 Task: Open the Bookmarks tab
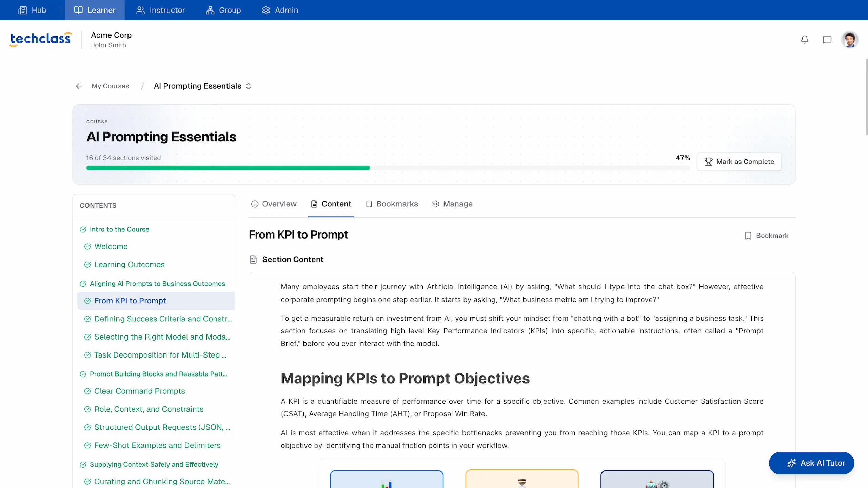[392, 204]
